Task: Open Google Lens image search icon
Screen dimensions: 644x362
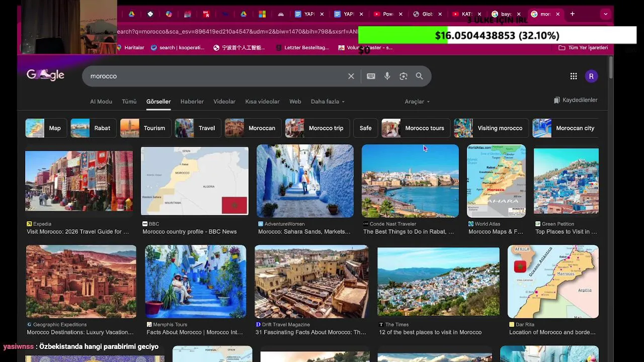Action: (403, 76)
